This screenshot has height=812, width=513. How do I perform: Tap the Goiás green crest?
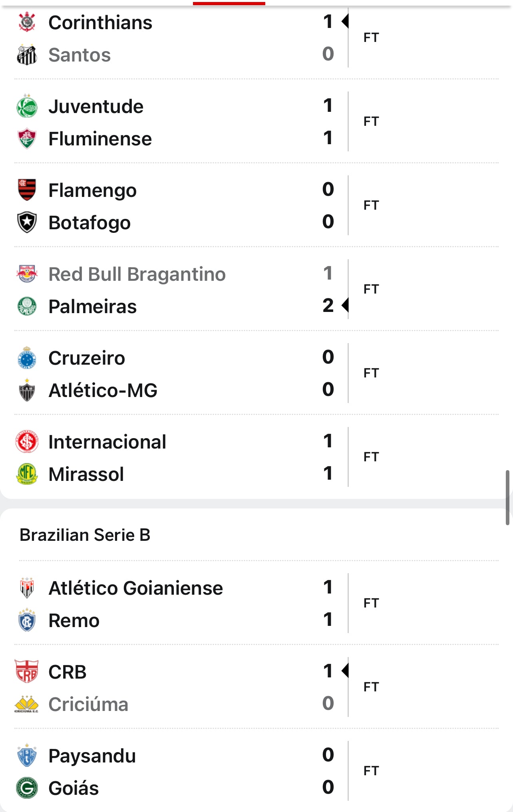(x=27, y=788)
